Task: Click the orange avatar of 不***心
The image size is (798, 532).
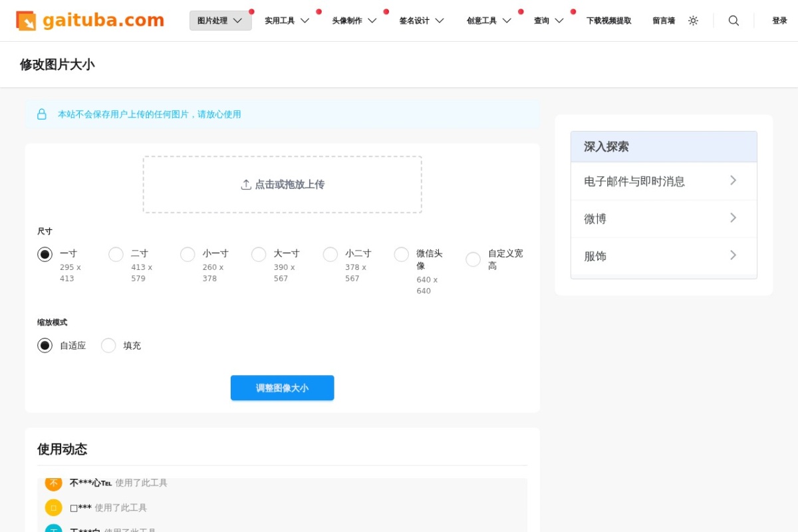Action: pos(53,483)
